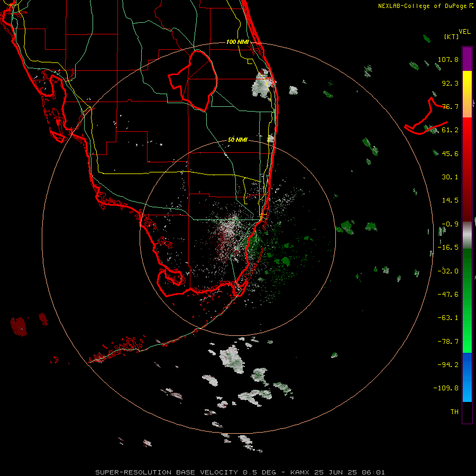Click the 45.6 velocity scale label
The height and width of the screenshot is (476, 476).
click(x=450, y=153)
